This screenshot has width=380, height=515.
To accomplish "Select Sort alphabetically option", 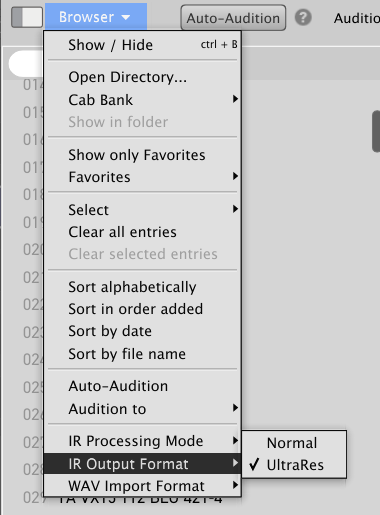I will point(142,287).
